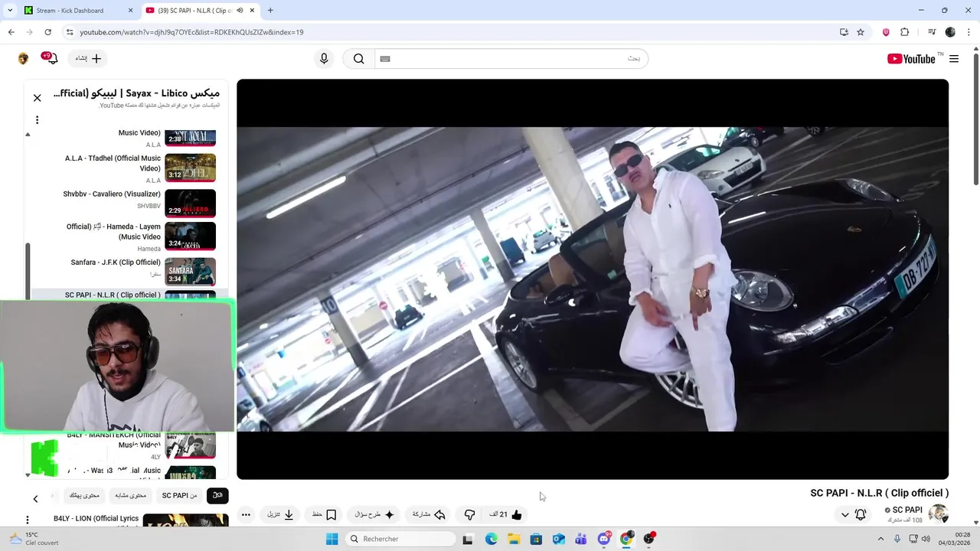Select the 'محتوى مشابه' filter chip
This screenshot has height=551, width=980.
130,496
